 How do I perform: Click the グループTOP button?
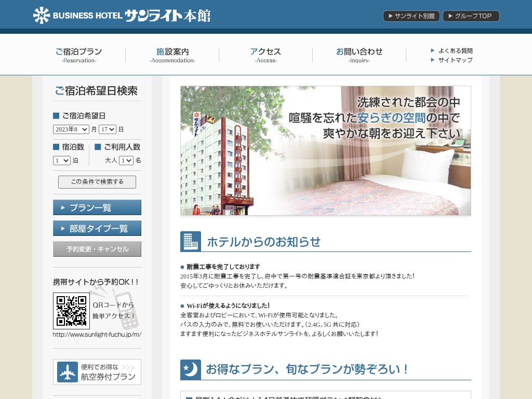pos(471,16)
